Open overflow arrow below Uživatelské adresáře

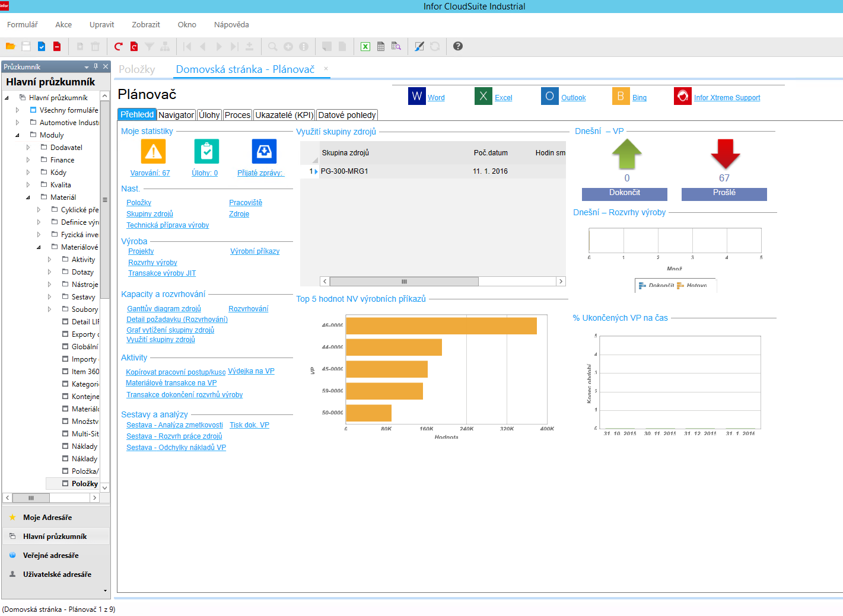(106, 591)
